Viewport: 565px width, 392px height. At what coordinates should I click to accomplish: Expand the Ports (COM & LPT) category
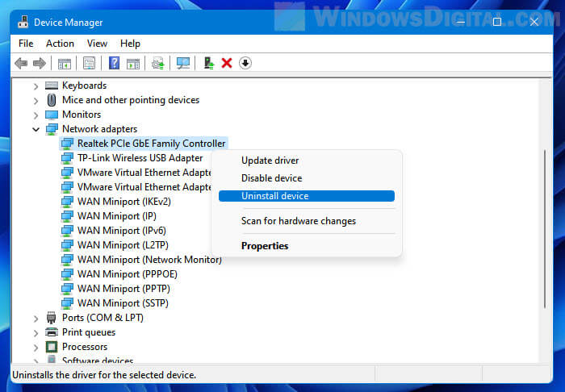[36, 319]
